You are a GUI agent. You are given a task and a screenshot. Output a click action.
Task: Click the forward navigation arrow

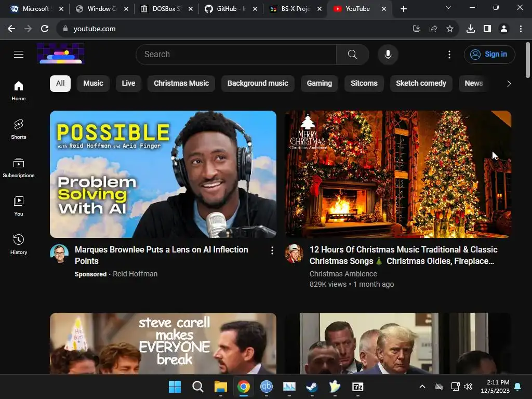[x=28, y=29]
